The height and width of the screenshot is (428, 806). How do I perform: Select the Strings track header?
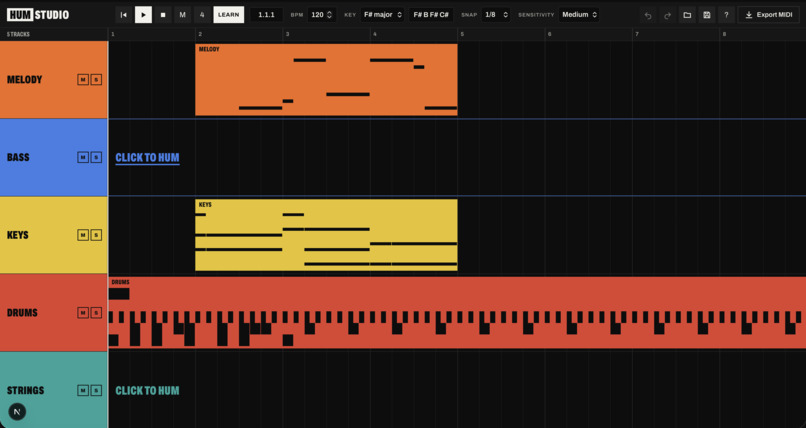click(53, 390)
